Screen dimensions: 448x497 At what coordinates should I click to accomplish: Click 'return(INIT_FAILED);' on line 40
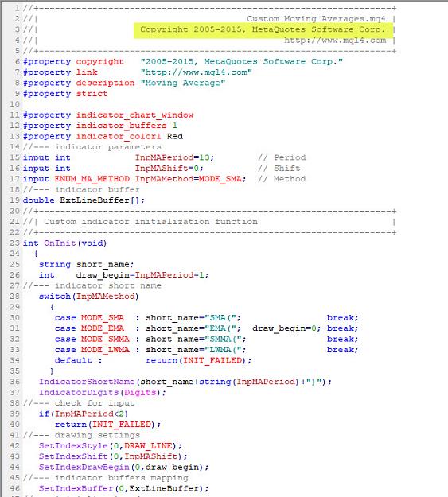click(108, 425)
